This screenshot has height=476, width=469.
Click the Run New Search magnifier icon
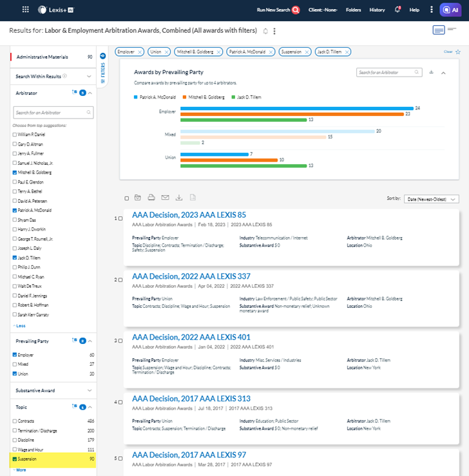(x=296, y=10)
